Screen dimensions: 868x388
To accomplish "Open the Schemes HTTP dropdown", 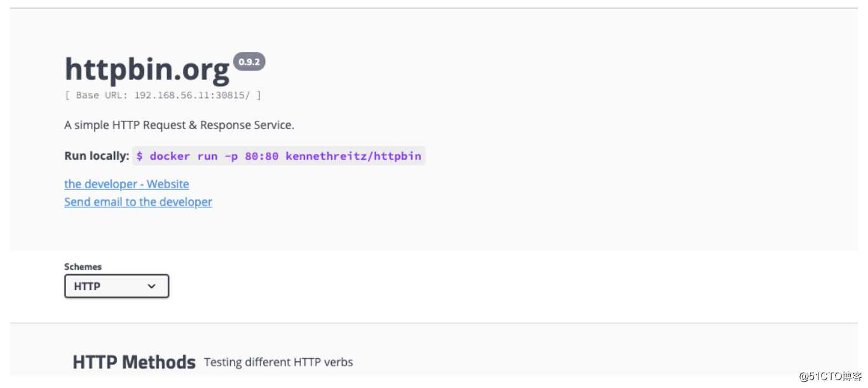I will pyautogui.click(x=117, y=286).
